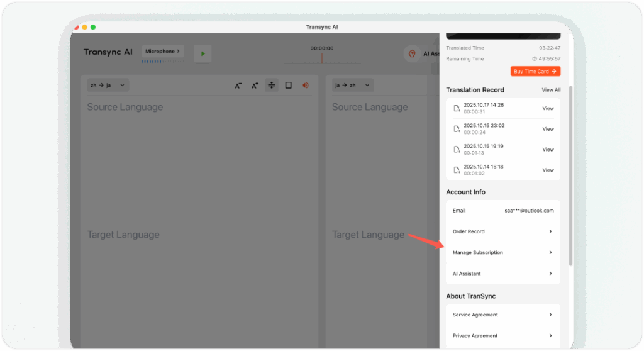Open Manage Subscription in Account Info
The width and height of the screenshot is (644, 351).
[x=502, y=253]
